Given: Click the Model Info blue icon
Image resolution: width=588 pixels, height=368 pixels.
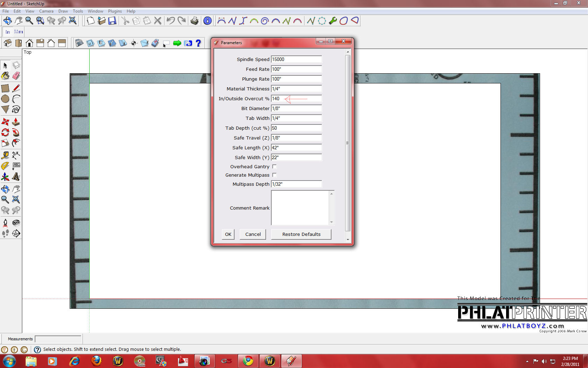Looking at the screenshot, I should 208,21.
